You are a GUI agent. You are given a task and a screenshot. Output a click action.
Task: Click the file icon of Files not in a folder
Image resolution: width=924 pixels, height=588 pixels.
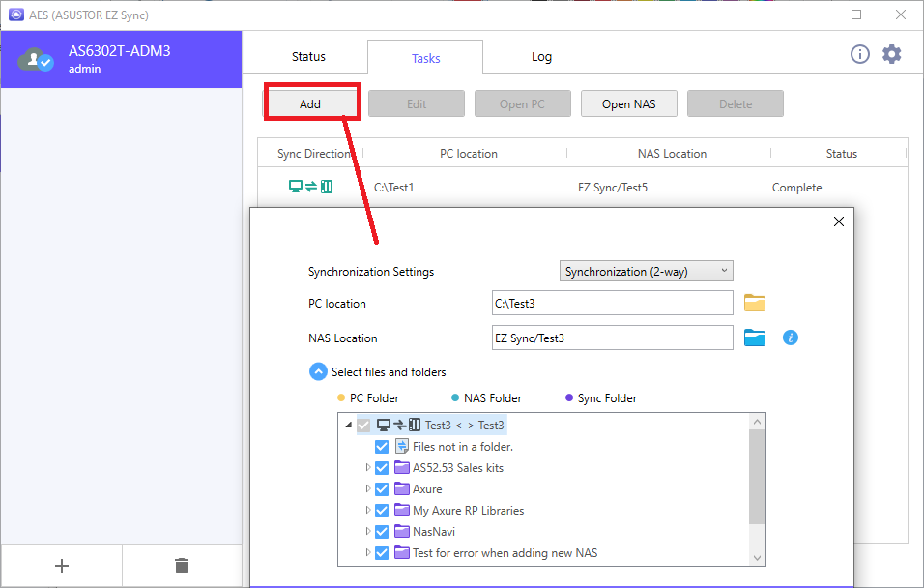[402, 447]
